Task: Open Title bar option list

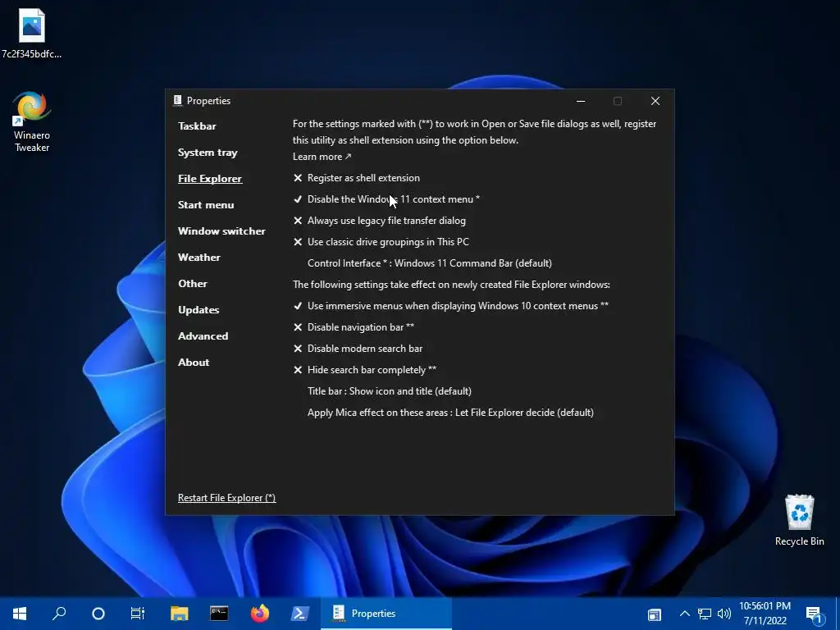Action: [390, 391]
